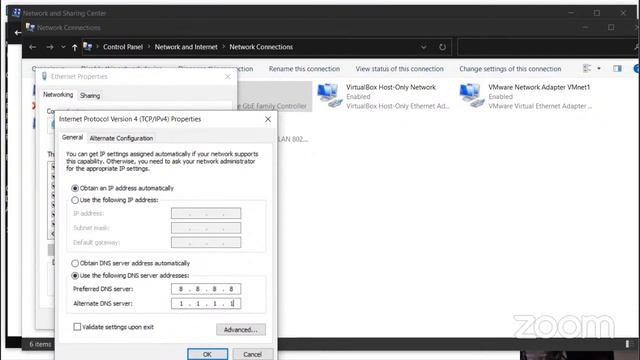Close the IPv4 Properties dialog
Screen dimensions: 640x360
coord(268,119)
